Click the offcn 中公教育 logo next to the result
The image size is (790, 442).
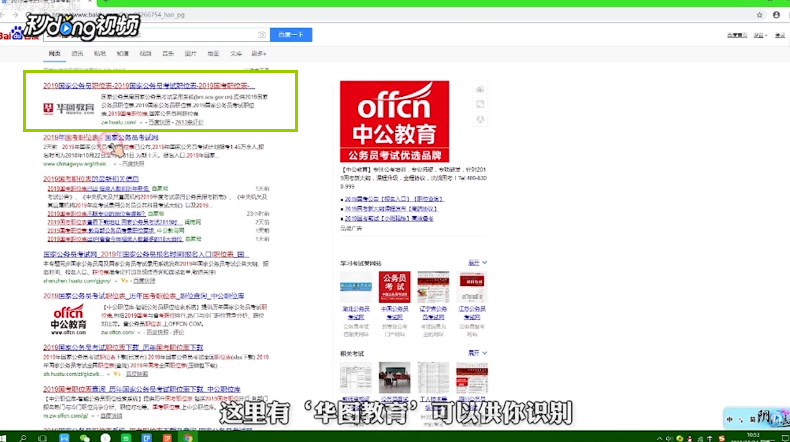[69, 320]
